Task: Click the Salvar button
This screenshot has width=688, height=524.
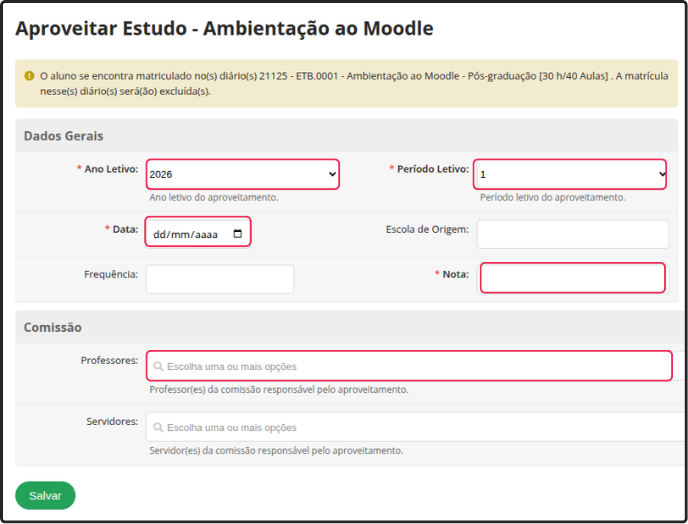Action: coord(45,495)
